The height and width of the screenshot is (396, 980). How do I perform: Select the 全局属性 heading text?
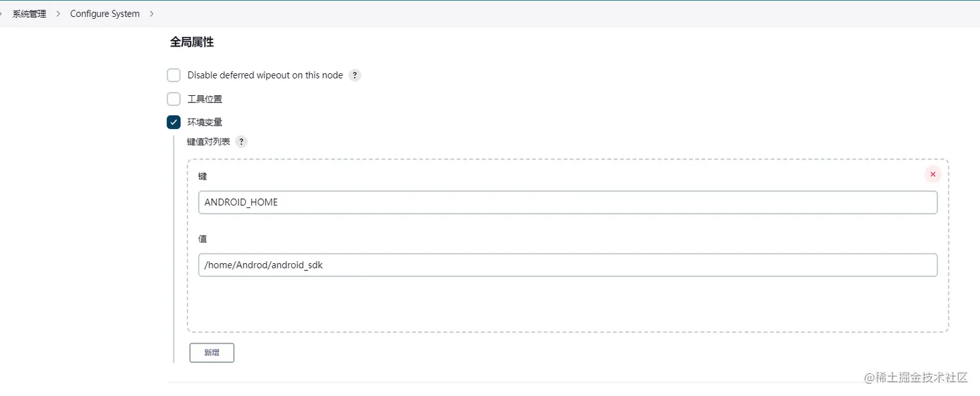(x=192, y=43)
